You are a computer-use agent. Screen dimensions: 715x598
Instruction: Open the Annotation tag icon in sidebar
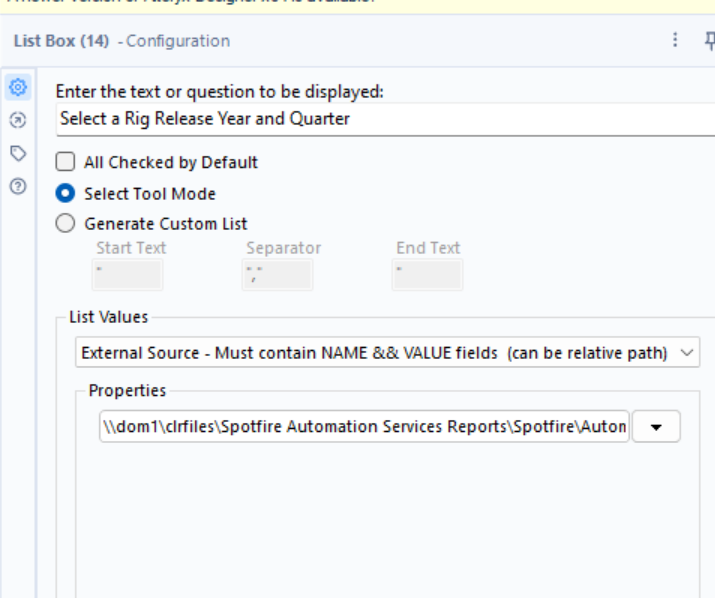18,153
